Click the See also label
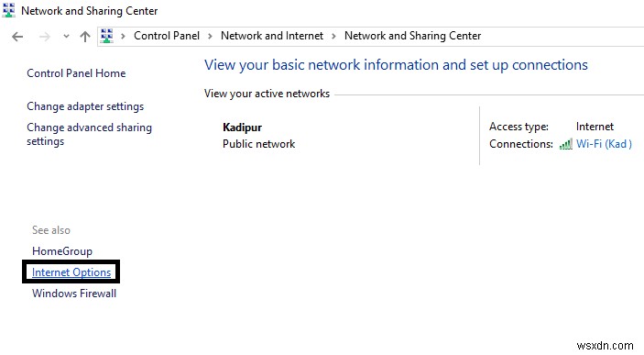This screenshot has height=355, width=644. click(x=51, y=230)
